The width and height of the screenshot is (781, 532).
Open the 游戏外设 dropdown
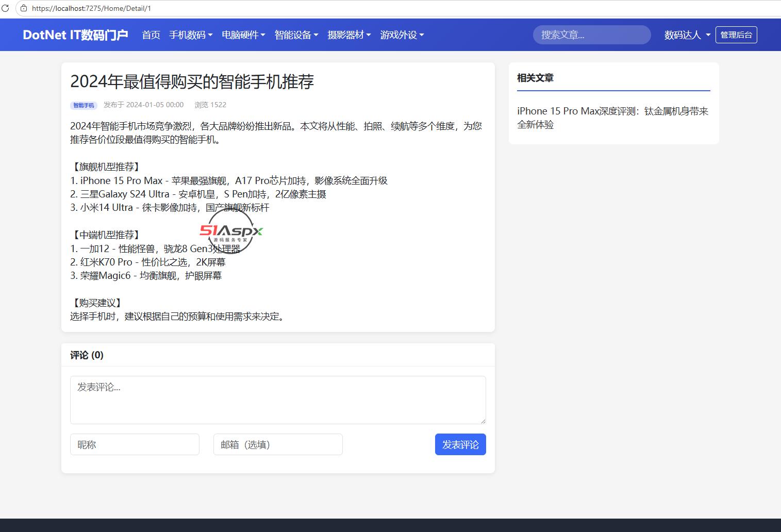coord(402,35)
